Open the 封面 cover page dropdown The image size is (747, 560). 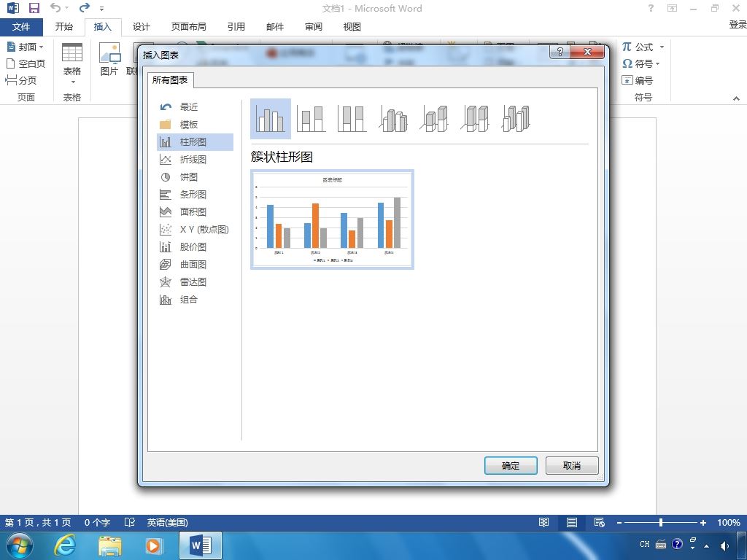(x=26, y=47)
